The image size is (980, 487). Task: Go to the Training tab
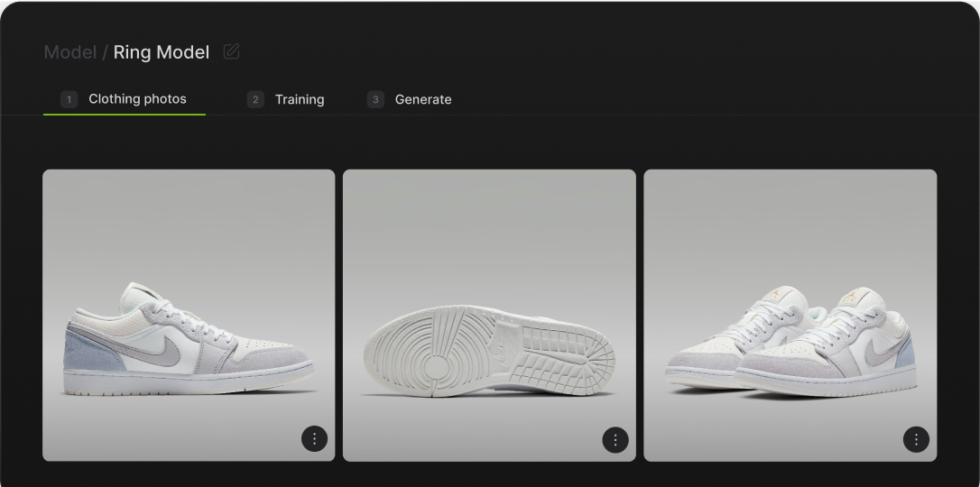286,99
